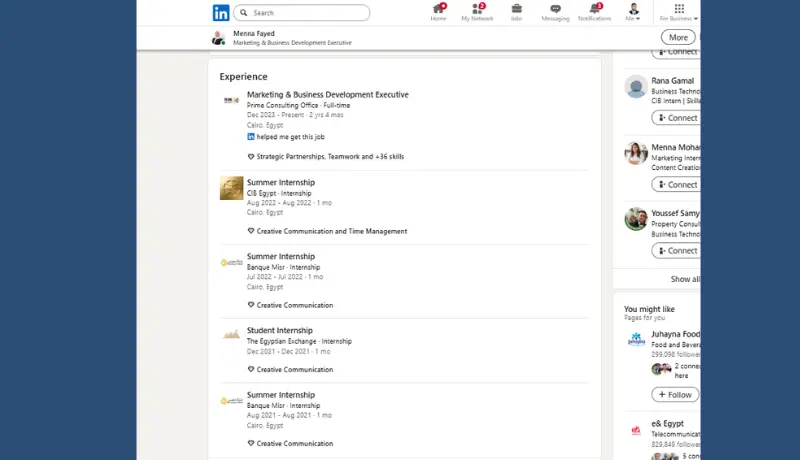Open Strategic Partnerships, Teamwork and +36 skills
The image size is (800, 460).
(x=330, y=157)
